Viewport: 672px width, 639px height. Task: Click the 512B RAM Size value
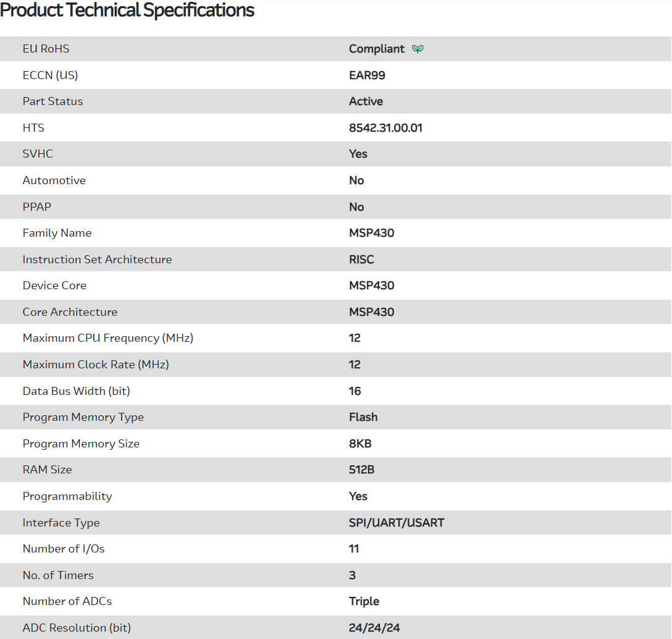(361, 470)
